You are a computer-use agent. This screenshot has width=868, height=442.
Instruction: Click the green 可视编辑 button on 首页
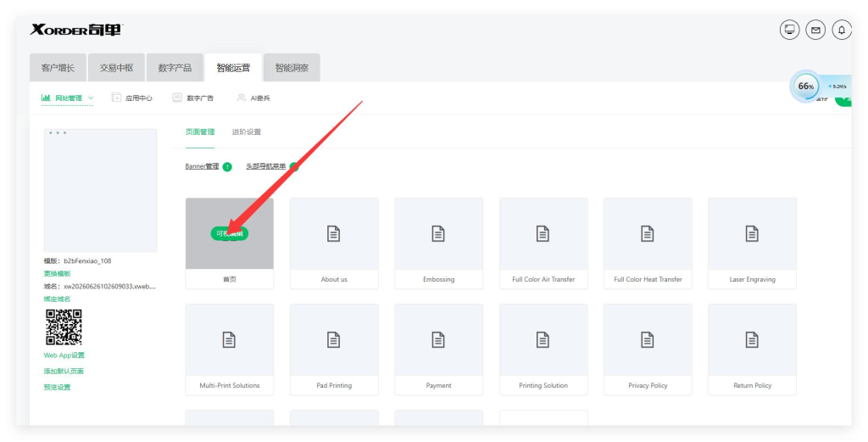point(229,234)
